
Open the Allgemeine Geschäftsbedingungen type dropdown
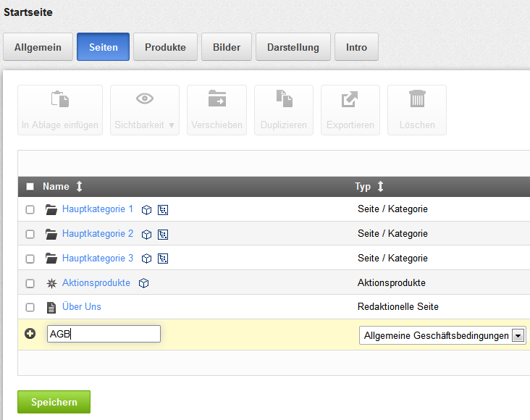pos(442,335)
